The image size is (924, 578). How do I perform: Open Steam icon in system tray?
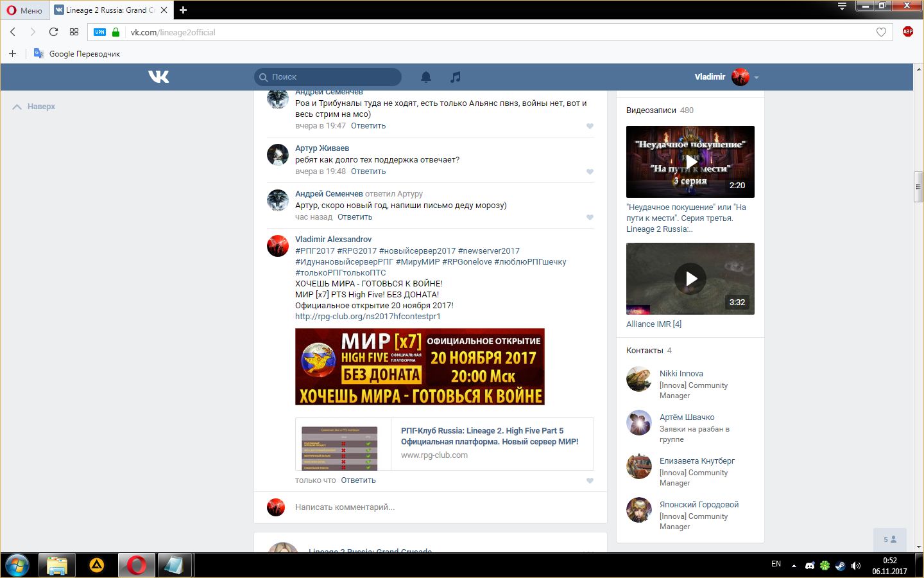point(840,565)
